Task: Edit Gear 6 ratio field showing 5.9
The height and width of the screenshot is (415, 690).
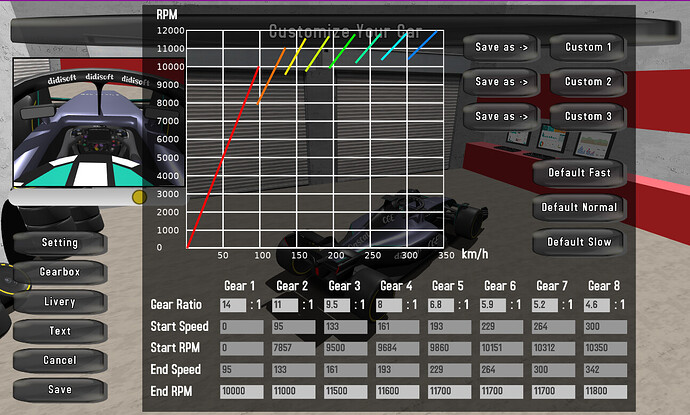Action: pos(492,305)
